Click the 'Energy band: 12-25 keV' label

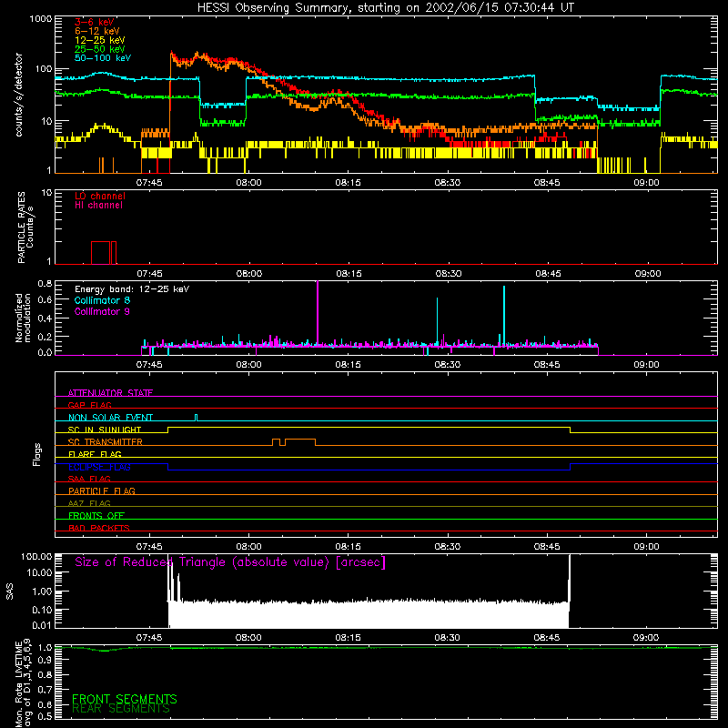[132, 289]
